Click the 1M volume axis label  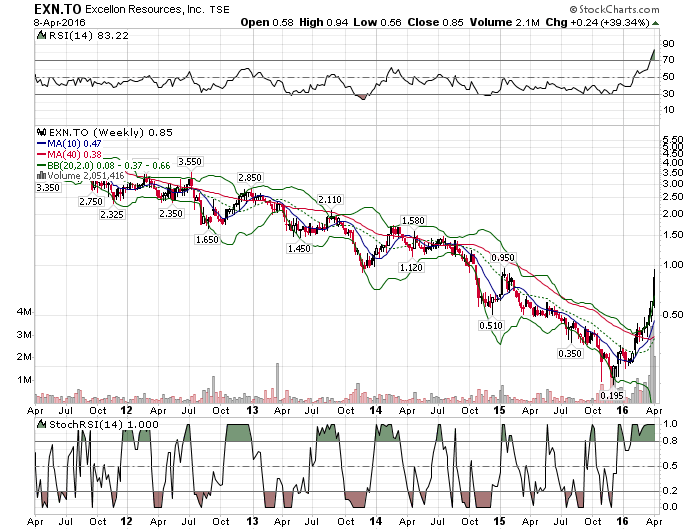(x=24, y=380)
